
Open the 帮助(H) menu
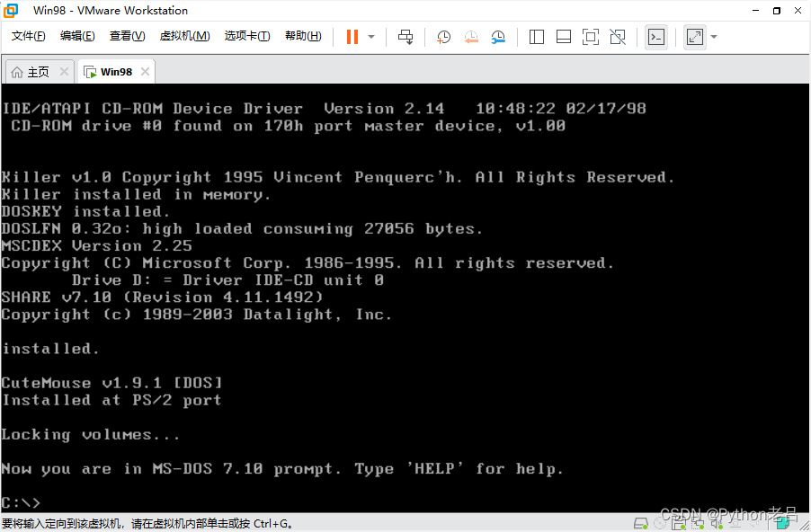pyautogui.click(x=303, y=36)
